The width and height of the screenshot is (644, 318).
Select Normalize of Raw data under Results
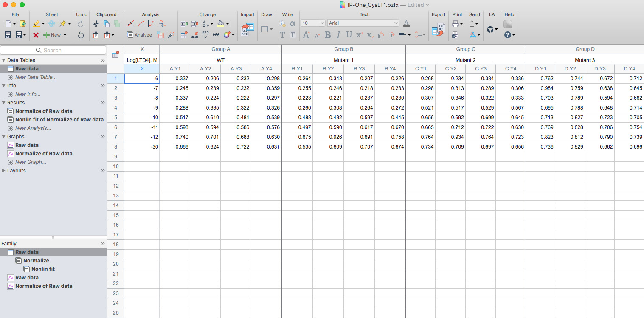44,111
